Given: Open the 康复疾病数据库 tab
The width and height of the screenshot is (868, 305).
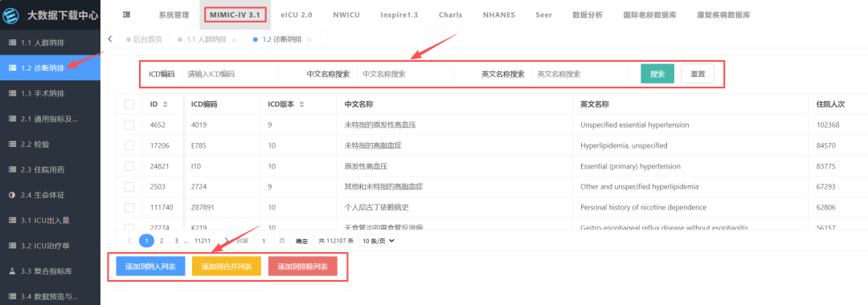Looking at the screenshot, I should pyautogui.click(x=723, y=15).
